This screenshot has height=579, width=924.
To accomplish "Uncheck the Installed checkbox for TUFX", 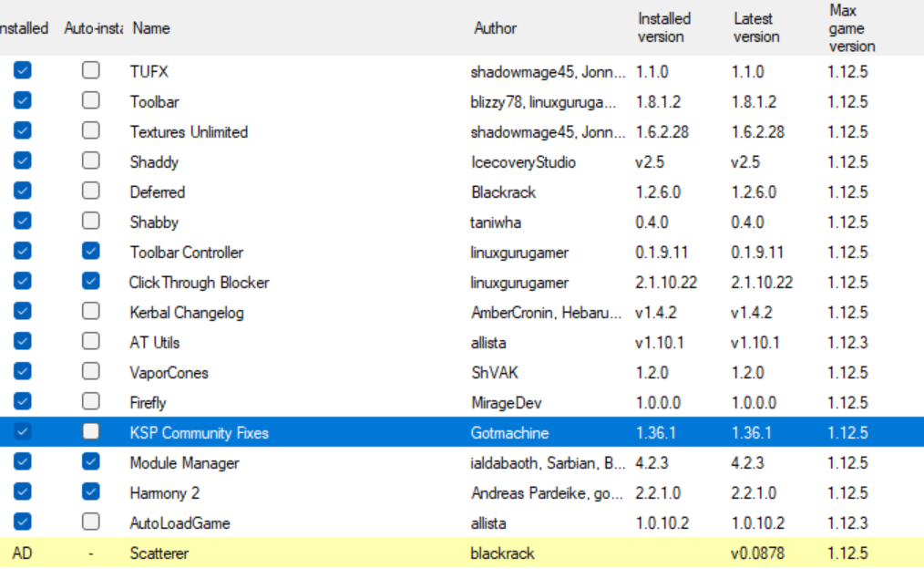I will pyautogui.click(x=23, y=71).
